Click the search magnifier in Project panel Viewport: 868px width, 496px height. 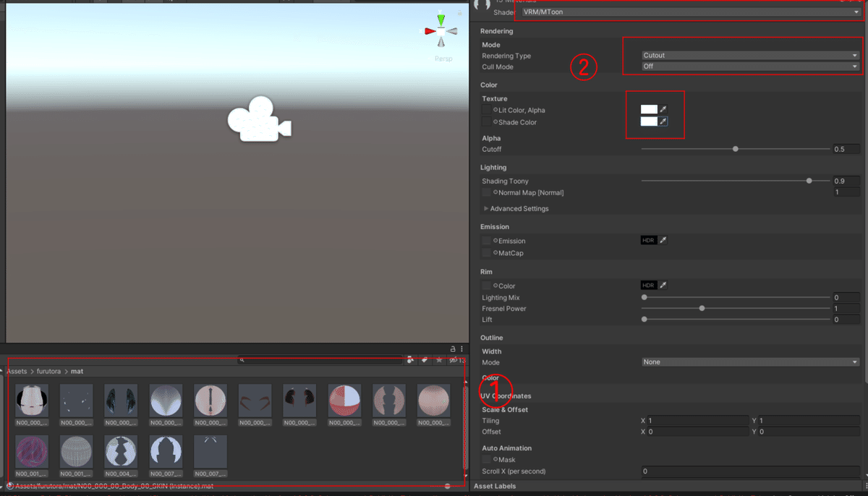[x=242, y=359]
